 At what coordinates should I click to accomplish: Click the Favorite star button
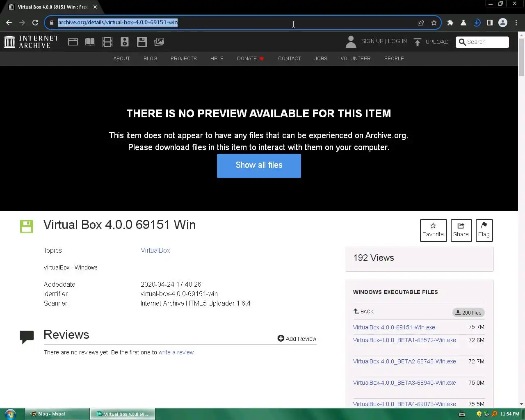[433, 230]
